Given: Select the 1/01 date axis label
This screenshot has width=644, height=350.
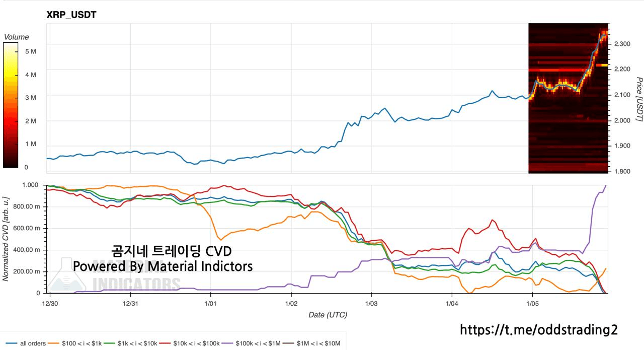Looking at the screenshot, I should point(210,304).
